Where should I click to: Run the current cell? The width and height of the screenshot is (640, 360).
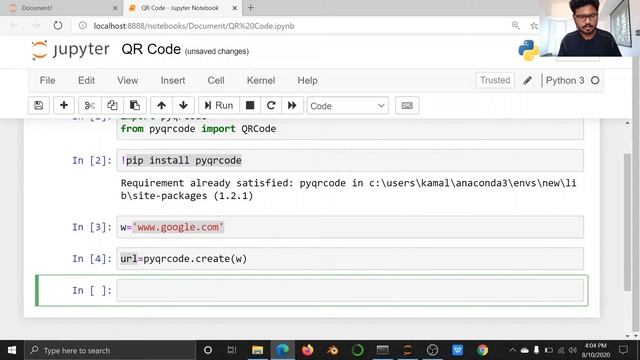[218, 105]
